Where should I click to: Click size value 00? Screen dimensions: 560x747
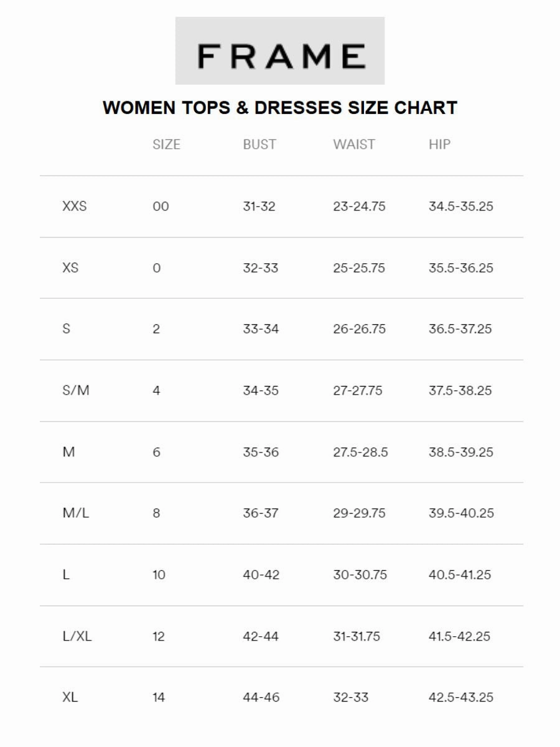[161, 206]
